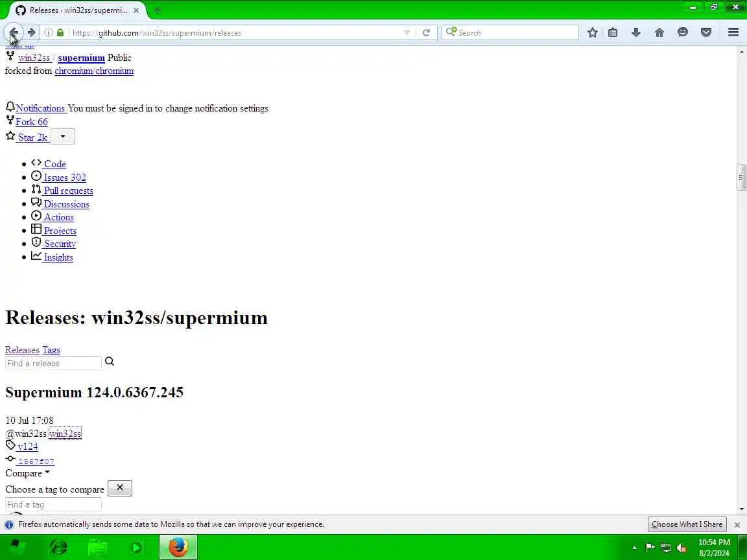The width and height of the screenshot is (747, 560).
Task: Click the green padlock security icon
Action: [x=60, y=32]
